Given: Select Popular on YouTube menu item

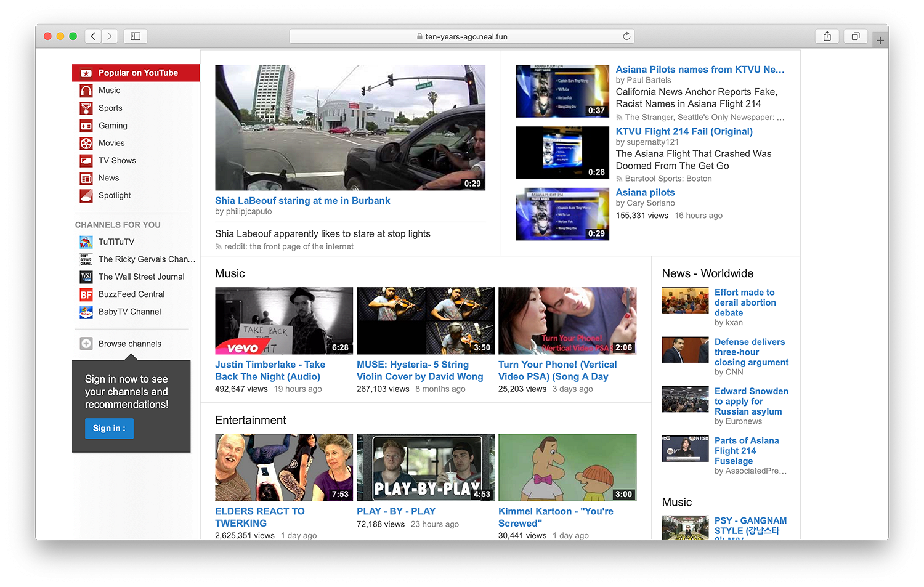Looking at the screenshot, I should [x=137, y=73].
